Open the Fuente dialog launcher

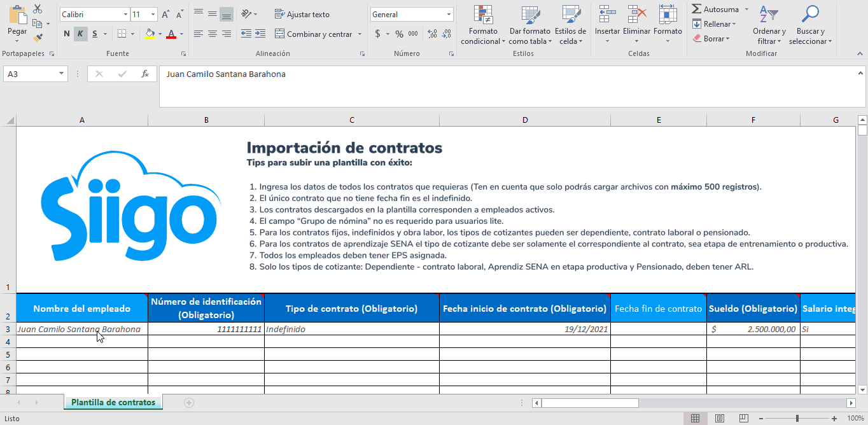183,54
